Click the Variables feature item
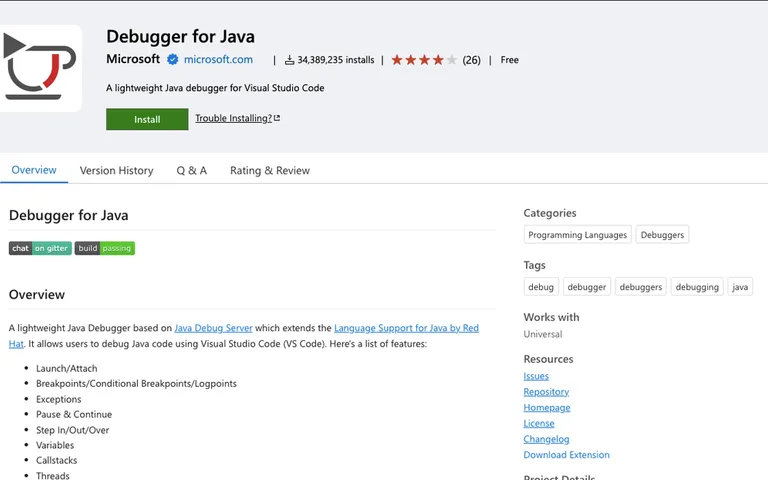This screenshot has height=480, width=768. click(55, 445)
